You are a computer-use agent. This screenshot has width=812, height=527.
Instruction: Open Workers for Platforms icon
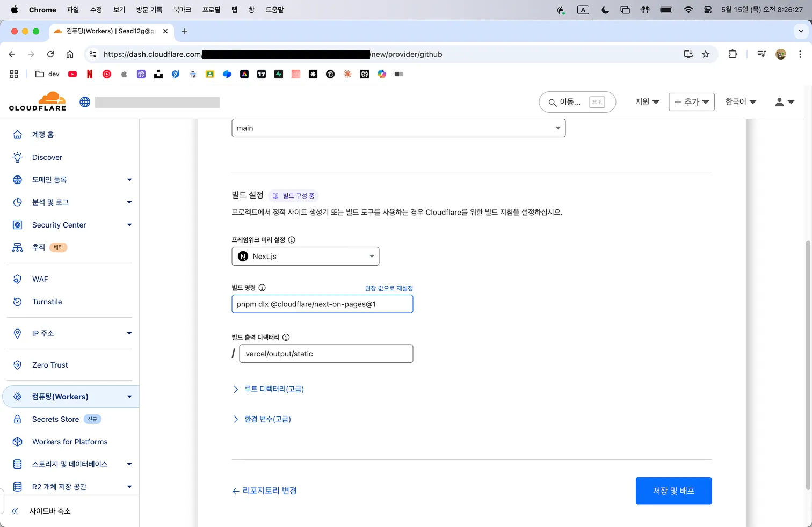[x=18, y=442]
